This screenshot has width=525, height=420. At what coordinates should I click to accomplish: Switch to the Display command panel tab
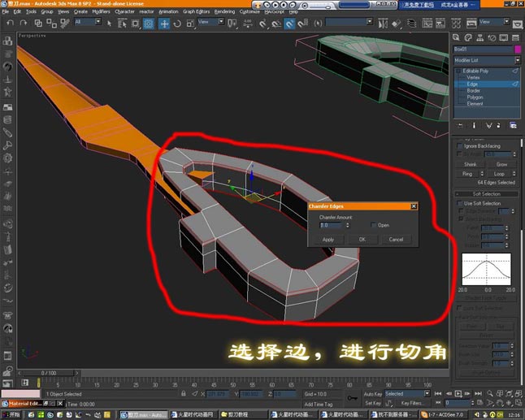504,37
